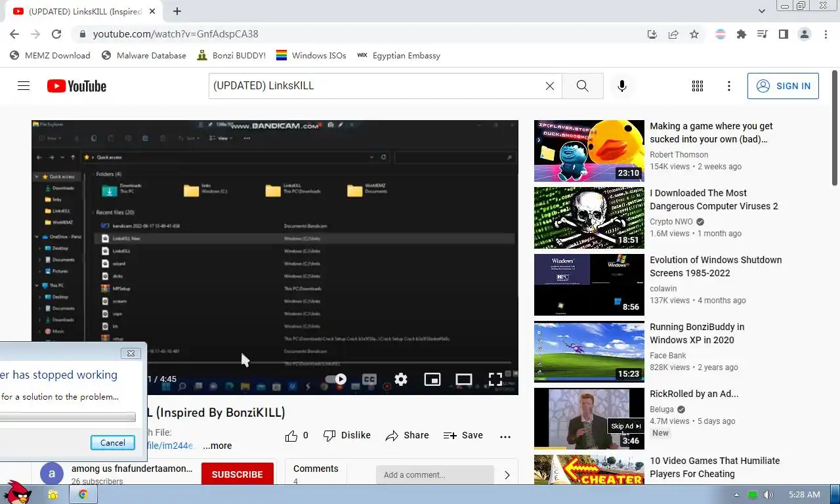This screenshot has width=840, height=504.
Task: Close the LinksKILL YouTube tab
Action: tap(152, 11)
